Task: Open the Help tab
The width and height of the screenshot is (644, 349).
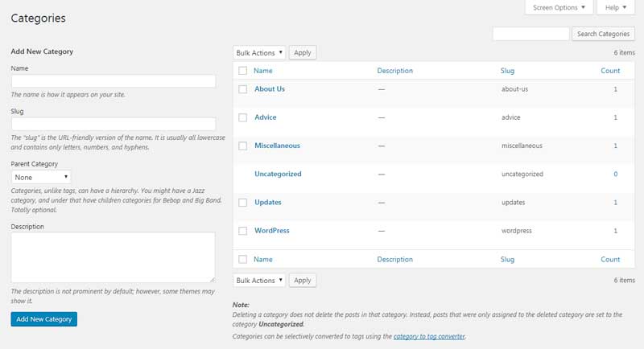Action: (x=616, y=8)
